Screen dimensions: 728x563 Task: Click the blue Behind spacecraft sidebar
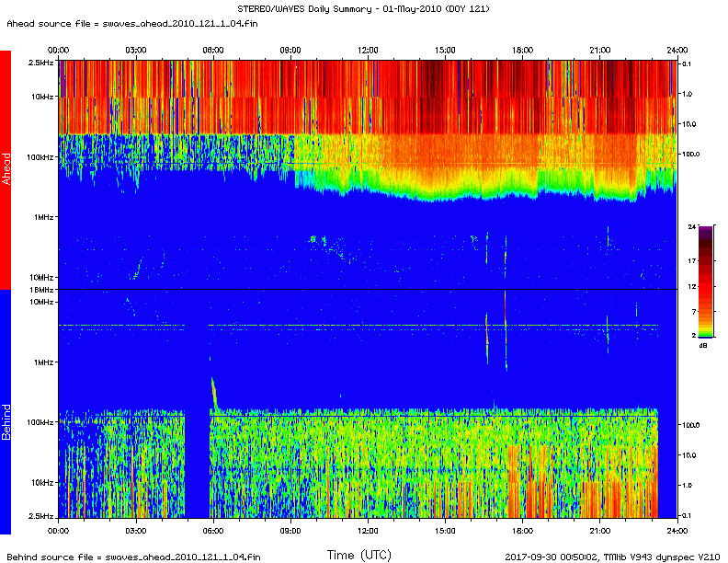[x=6, y=411]
